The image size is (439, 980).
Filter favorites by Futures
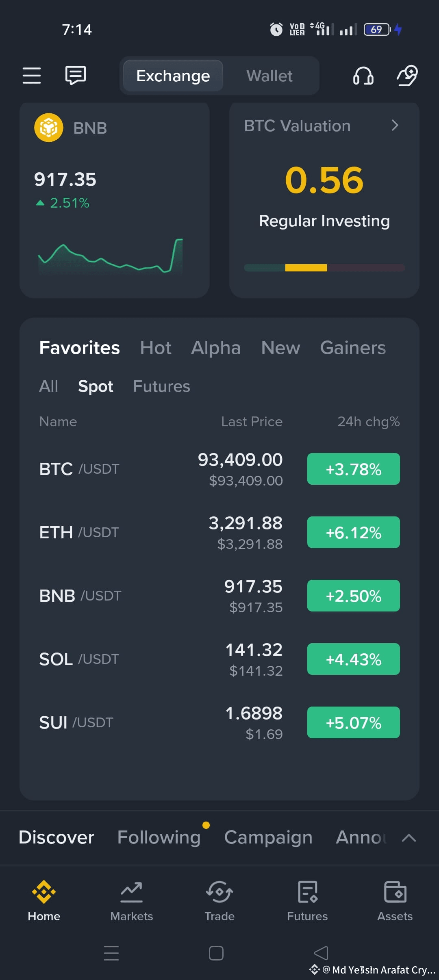pos(162,386)
